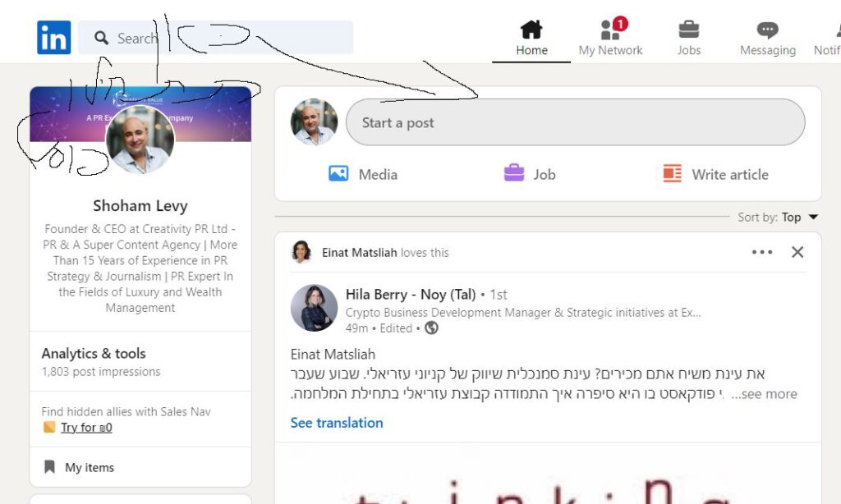Screen dimensions: 841x504
Task: Click profile photo beside Start a post
Action: coord(314,122)
